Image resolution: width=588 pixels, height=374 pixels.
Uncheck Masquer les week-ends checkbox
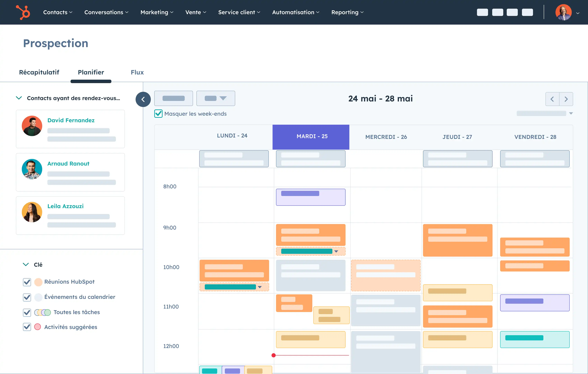pos(158,114)
